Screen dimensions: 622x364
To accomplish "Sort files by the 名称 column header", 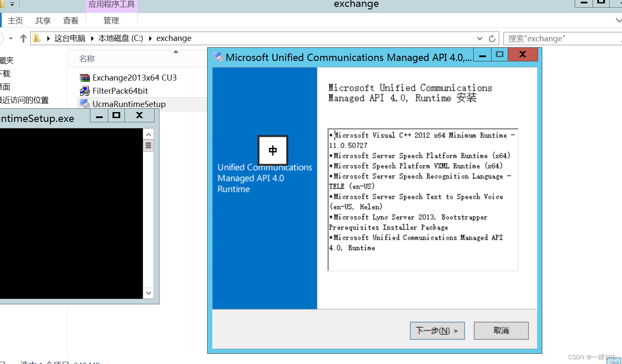I will (x=87, y=59).
